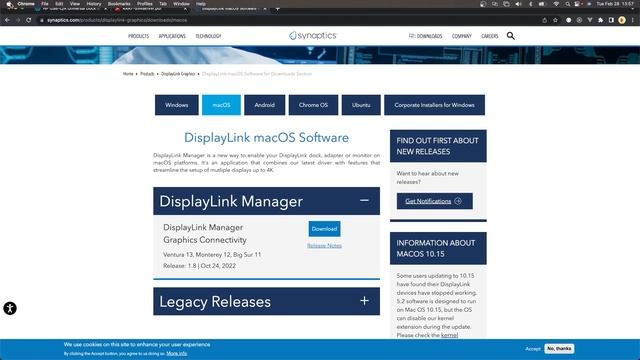Decline cookies with No, thanks

click(x=559, y=349)
